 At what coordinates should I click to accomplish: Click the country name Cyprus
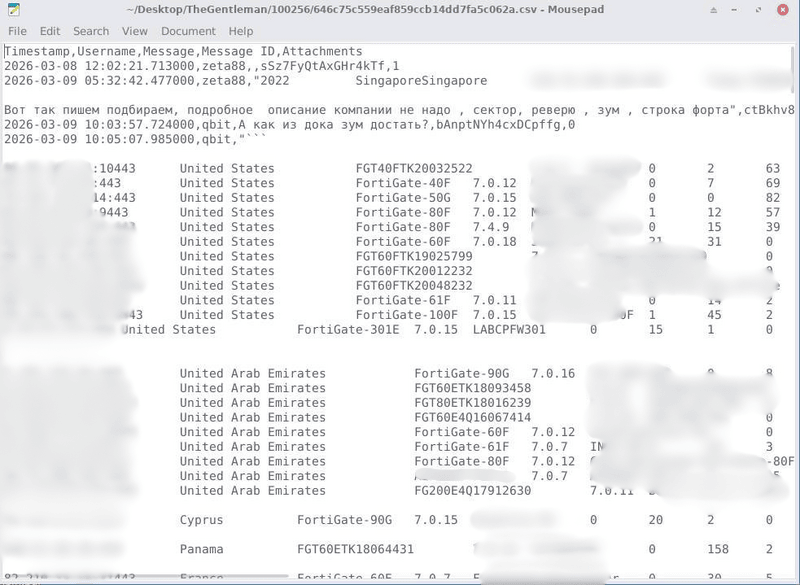202,520
